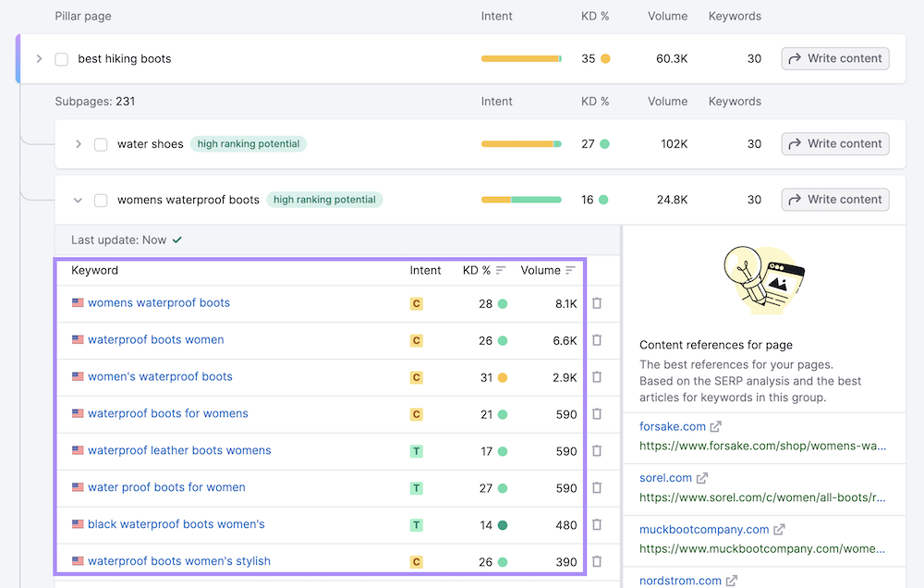
Task: Sort keywords by Volume filter icon
Action: click(570, 270)
